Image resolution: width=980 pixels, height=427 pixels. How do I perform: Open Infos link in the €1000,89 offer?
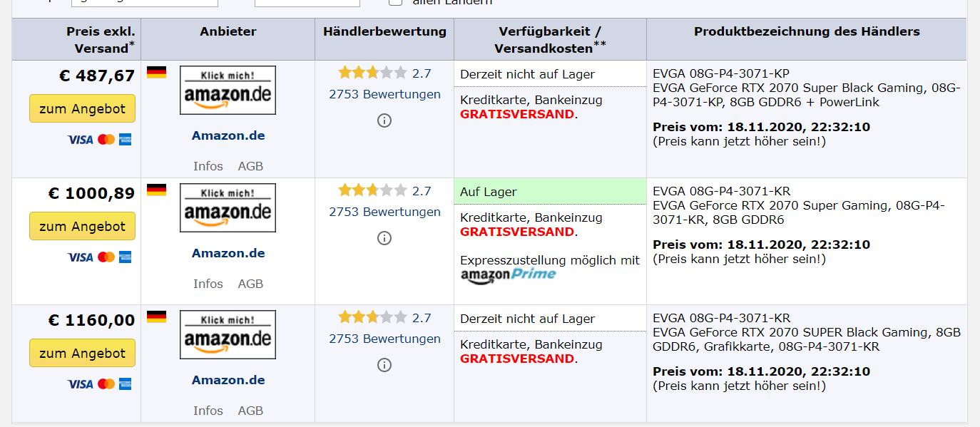[208, 284]
